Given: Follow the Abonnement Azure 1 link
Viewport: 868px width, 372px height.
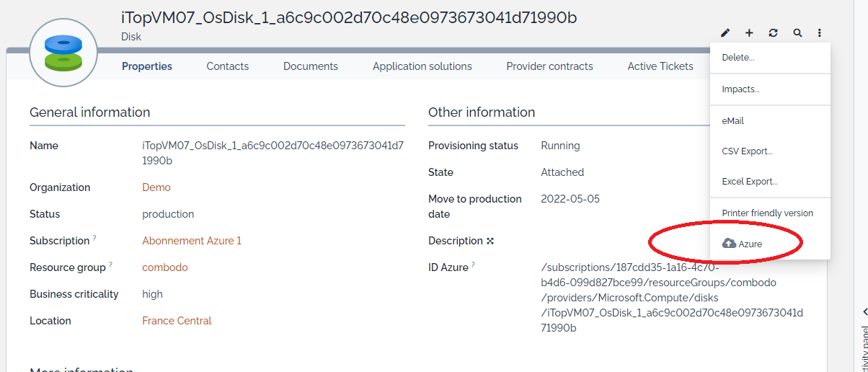Looking at the screenshot, I should tap(192, 241).
